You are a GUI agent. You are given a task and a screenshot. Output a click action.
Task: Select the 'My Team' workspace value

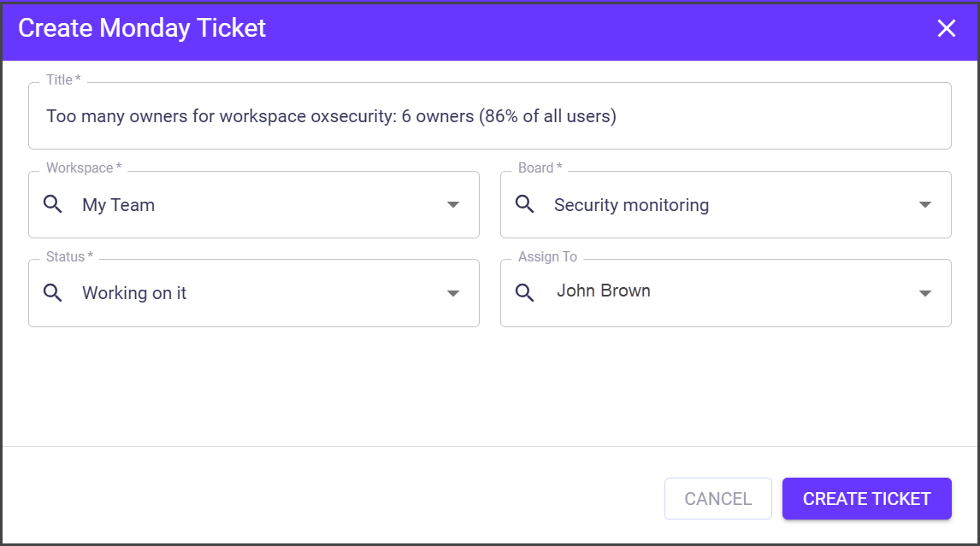point(119,205)
